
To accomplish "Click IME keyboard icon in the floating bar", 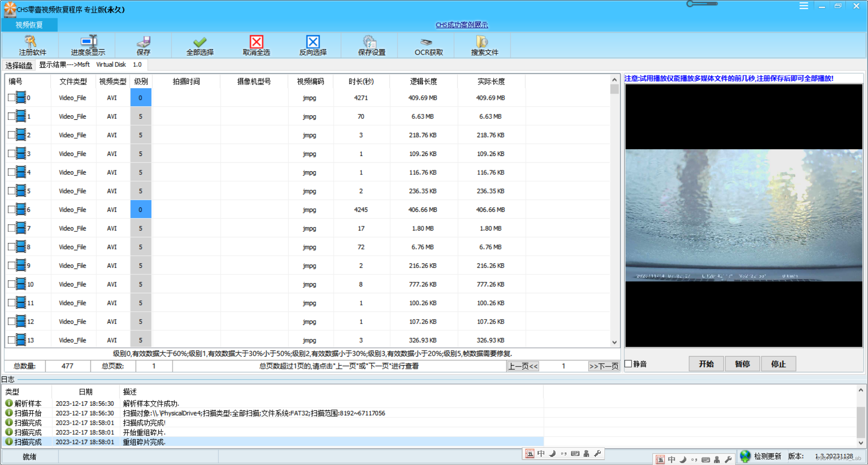I will pyautogui.click(x=575, y=453).
